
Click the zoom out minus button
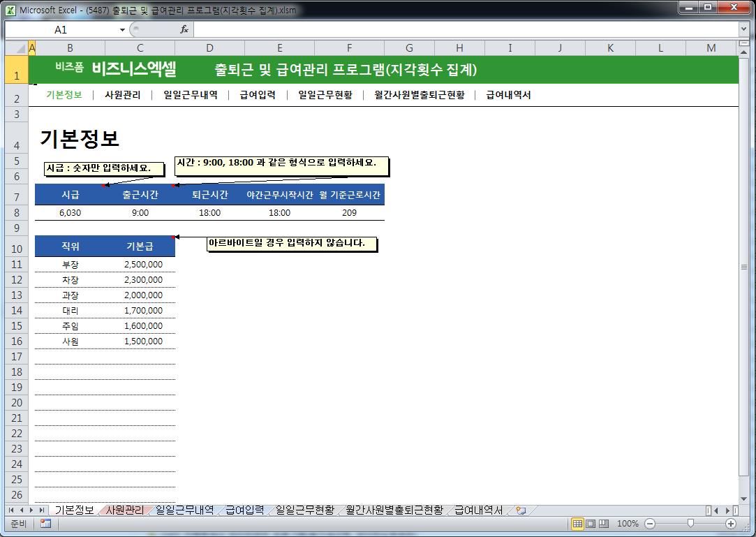tap(650, 524)
